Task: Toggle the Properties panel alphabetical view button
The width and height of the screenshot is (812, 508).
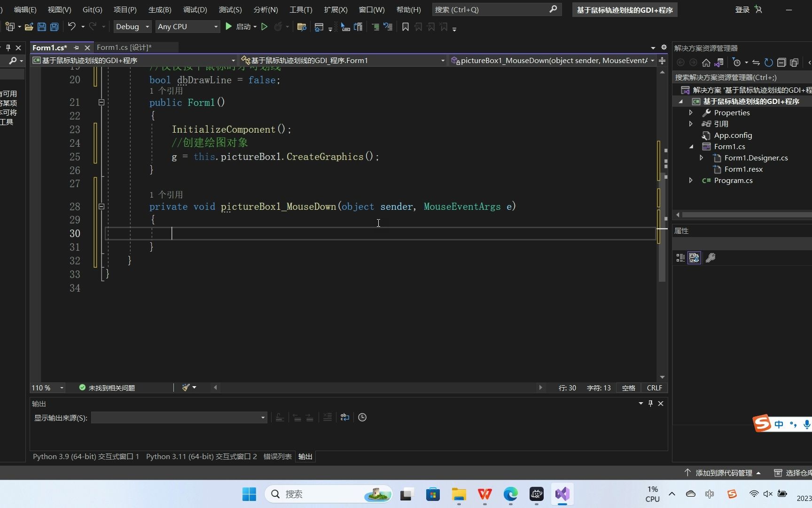Action: tap(694, 257)
